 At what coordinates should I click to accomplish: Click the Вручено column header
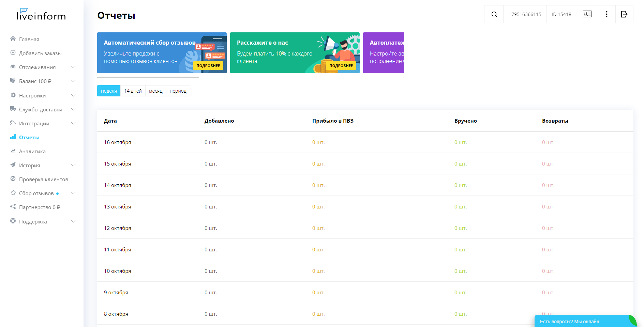pyautogui.click(x=466, y=121)
